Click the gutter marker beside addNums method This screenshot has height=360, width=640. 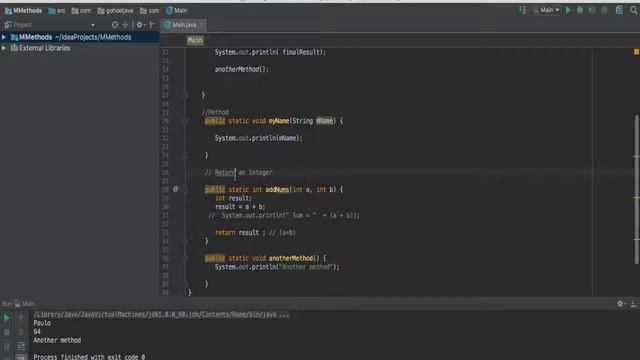[x=176, y=189]
